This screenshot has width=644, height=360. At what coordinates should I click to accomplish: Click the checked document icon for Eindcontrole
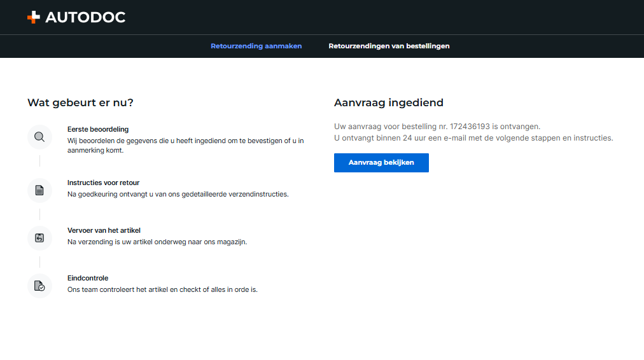(x=39, y=286)
